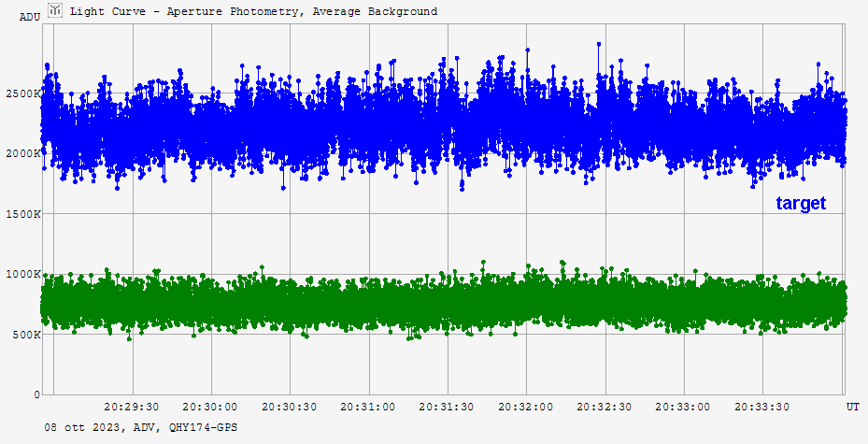The width and height of the screenshot is (868, 444).
Task: Click the '1500K' Y-axis value
Action: point(23,214)
